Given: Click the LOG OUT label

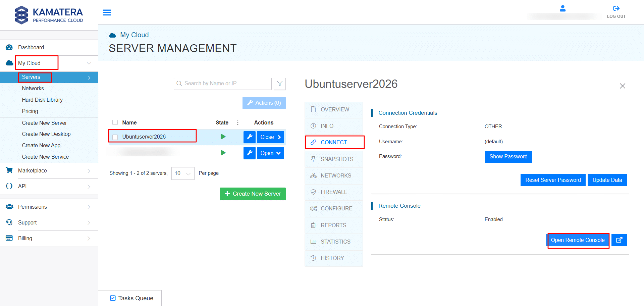Looking at the screenshot, I should click(616, 16).
